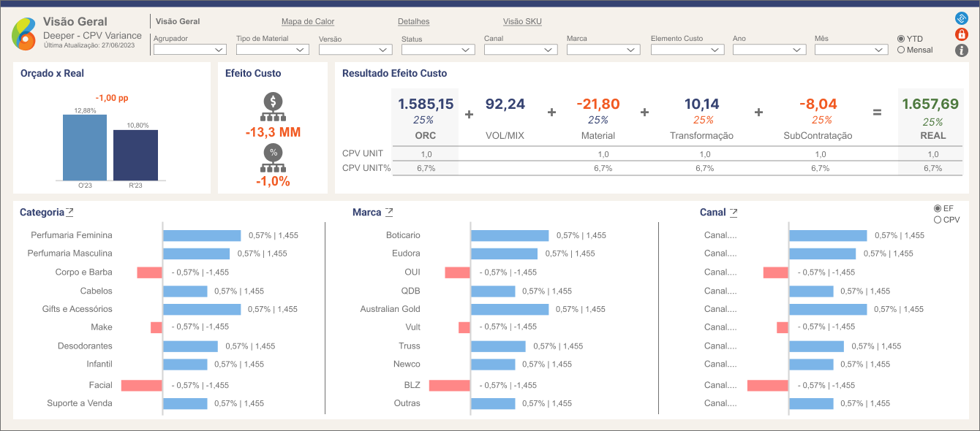Image resolution: width=980 pixels, height=431 pixels.
Task: Select the Mensal radio button
Action: [x=901, y=50]
